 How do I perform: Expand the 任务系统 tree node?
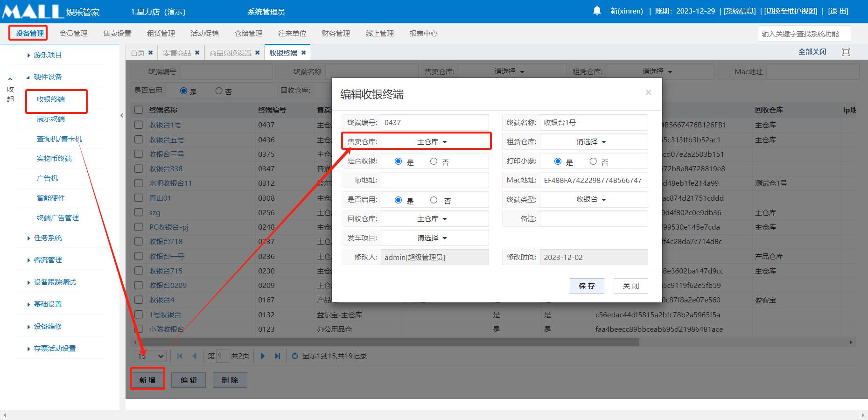coord(29,238)
